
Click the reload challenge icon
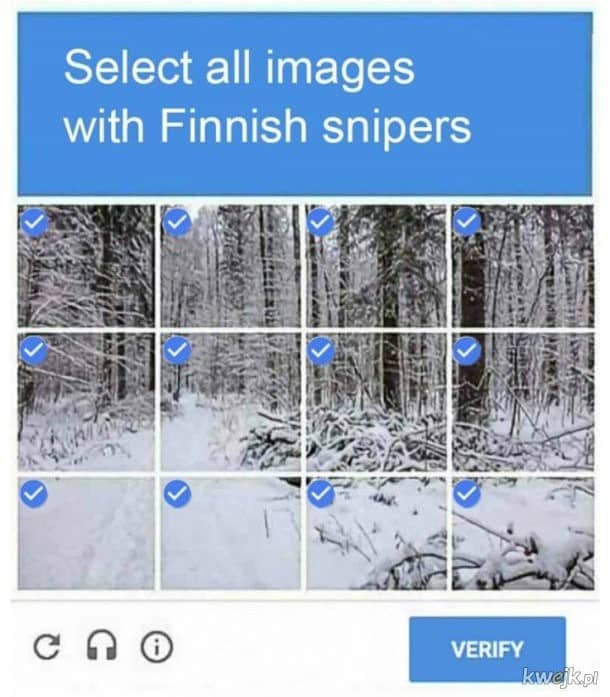coord(46,647)
